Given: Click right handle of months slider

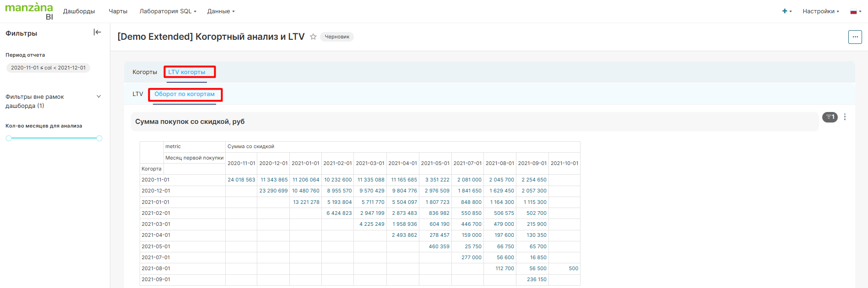Looking at the screenshot, I should click(x=99, y=138).
